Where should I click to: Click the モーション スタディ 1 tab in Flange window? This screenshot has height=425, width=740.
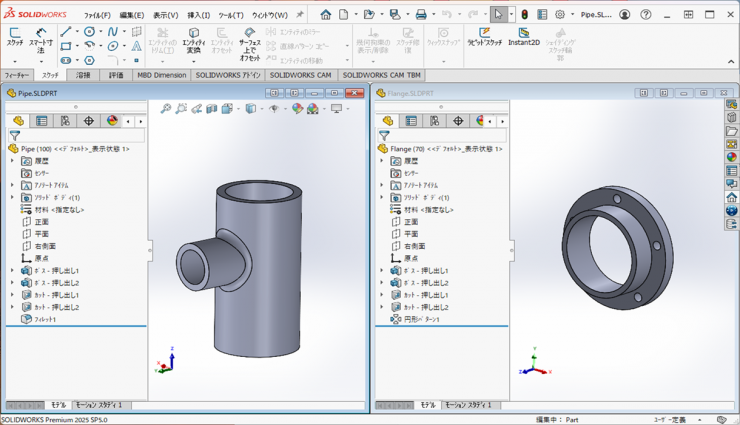coord(468,405)
